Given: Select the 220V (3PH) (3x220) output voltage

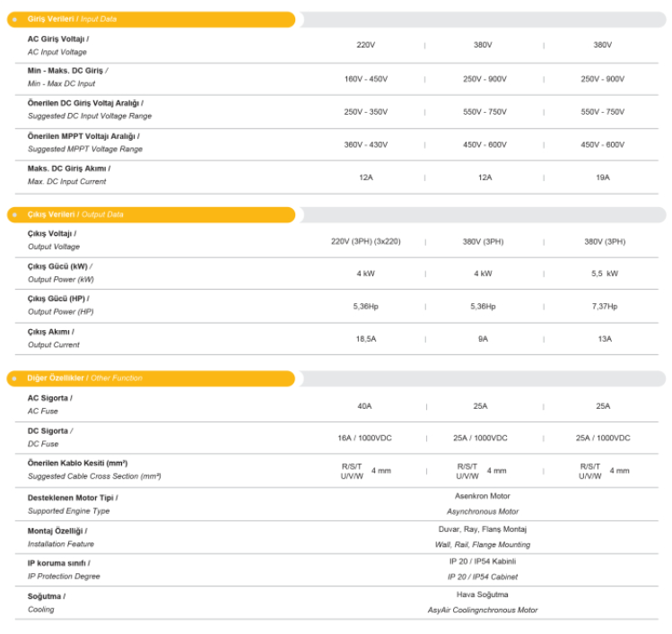Looking at the screenshot, I should point(365,241).
